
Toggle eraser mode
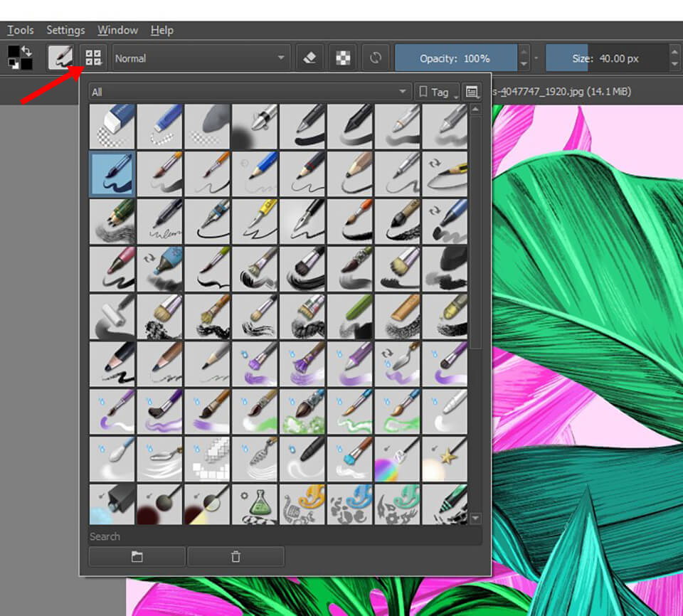311,58
